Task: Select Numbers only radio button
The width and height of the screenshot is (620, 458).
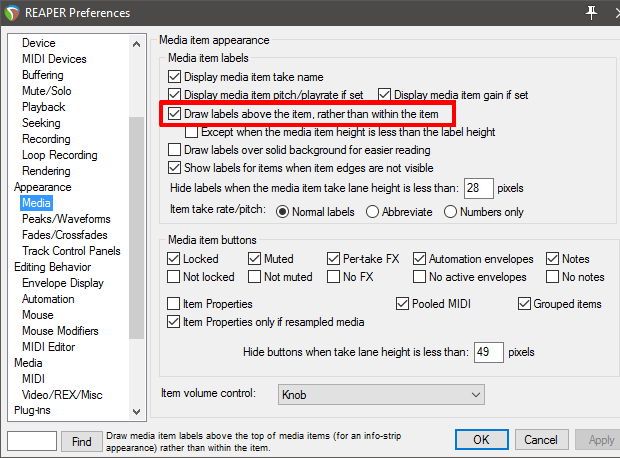Action: click(450, 212)
